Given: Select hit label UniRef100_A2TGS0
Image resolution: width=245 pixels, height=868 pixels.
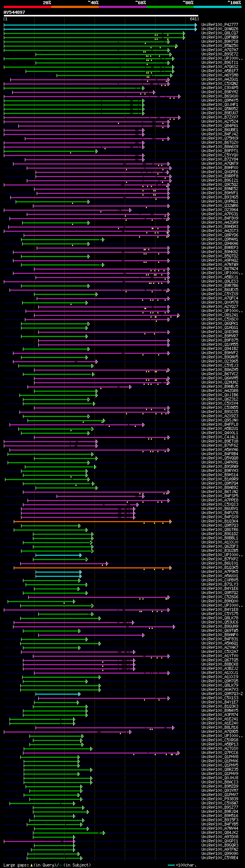Looking at the screenshot, I should (220, 749).
